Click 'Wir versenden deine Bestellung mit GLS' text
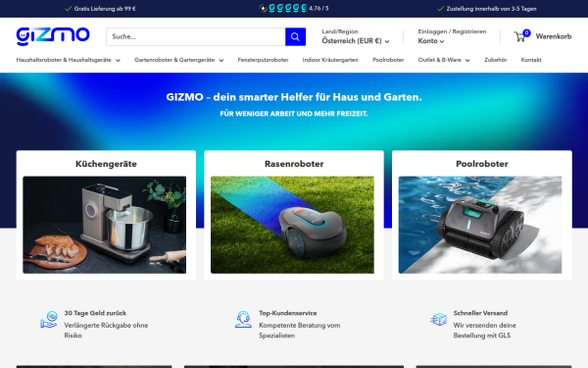 click(484, 331)
